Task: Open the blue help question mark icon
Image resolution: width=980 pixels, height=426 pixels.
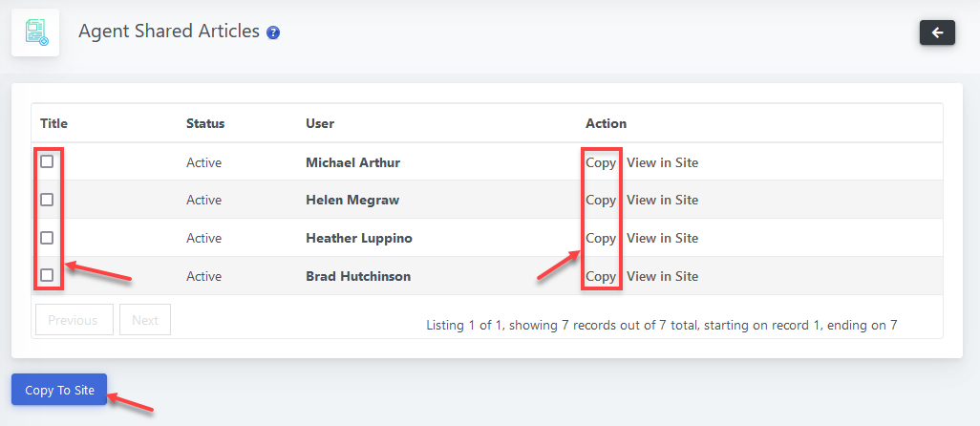Action: pos(273,32)
